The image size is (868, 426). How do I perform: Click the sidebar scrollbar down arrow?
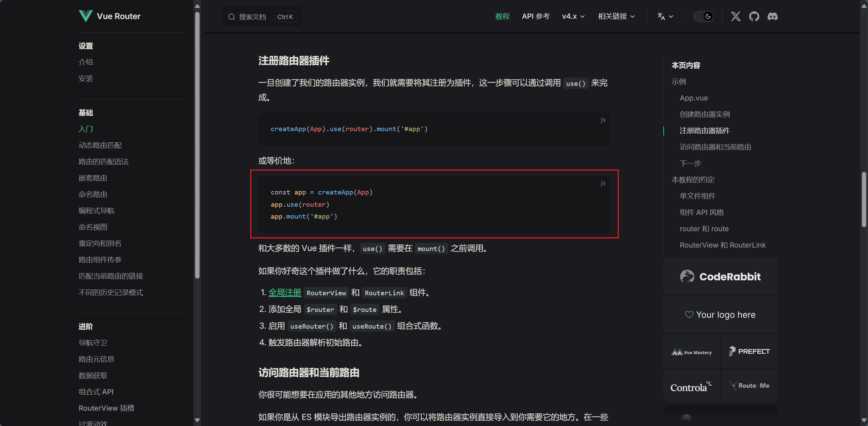tap(197, 420)
